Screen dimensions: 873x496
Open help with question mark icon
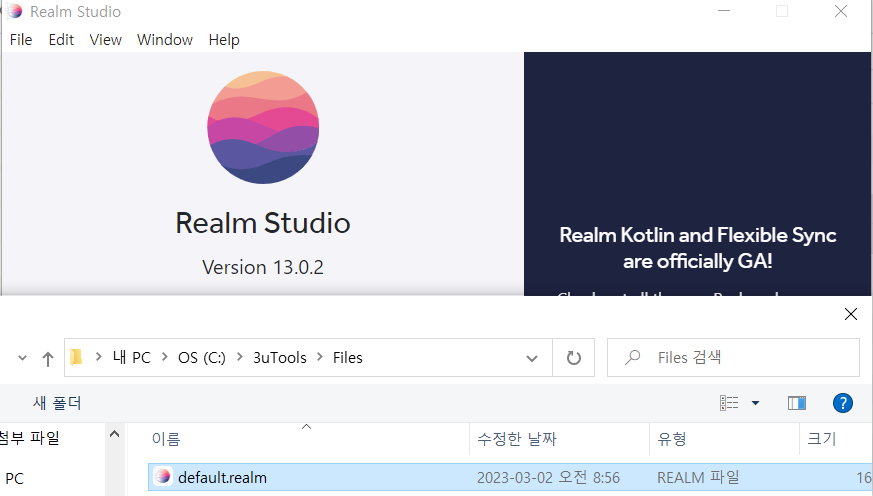point(842,403)
